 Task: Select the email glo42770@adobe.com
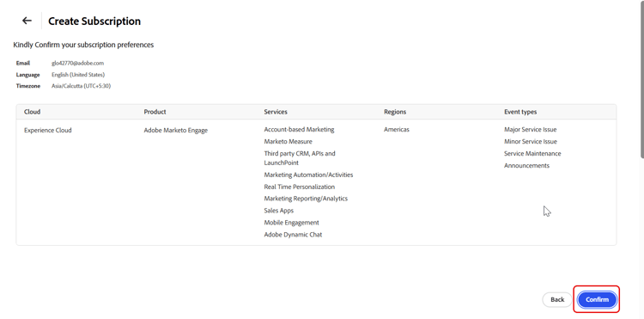point(77,64)
